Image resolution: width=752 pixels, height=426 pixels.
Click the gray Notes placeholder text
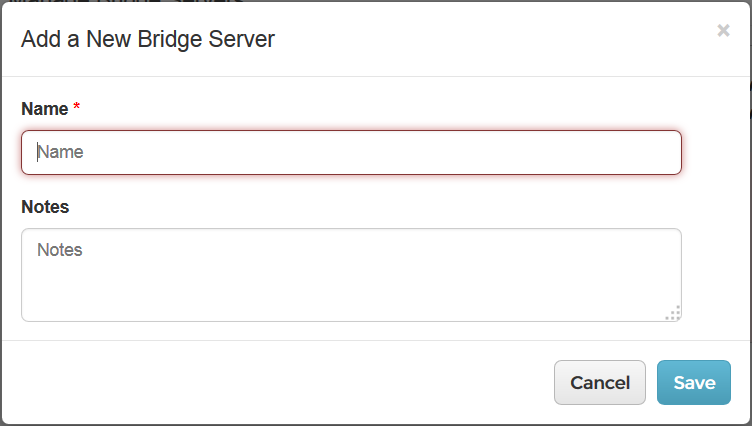click(60, 250)
